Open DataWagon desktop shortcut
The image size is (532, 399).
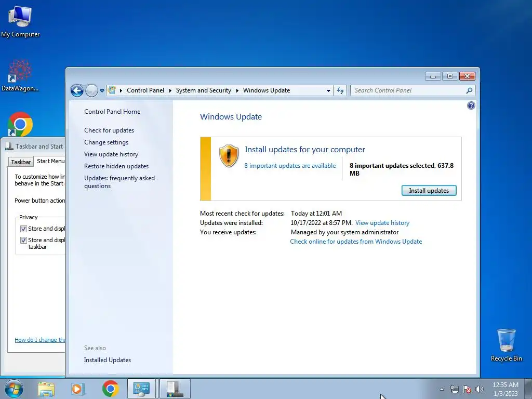click(20, 76)
